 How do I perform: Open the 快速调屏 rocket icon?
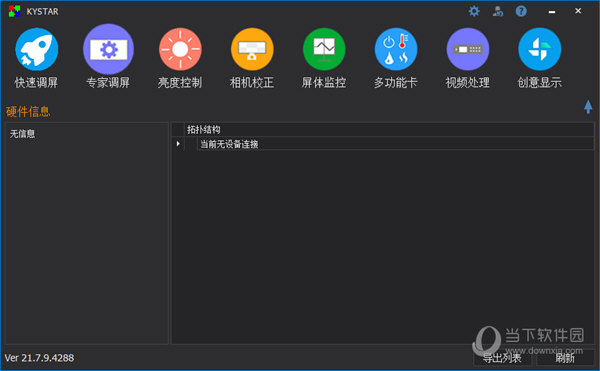(37, 49)
